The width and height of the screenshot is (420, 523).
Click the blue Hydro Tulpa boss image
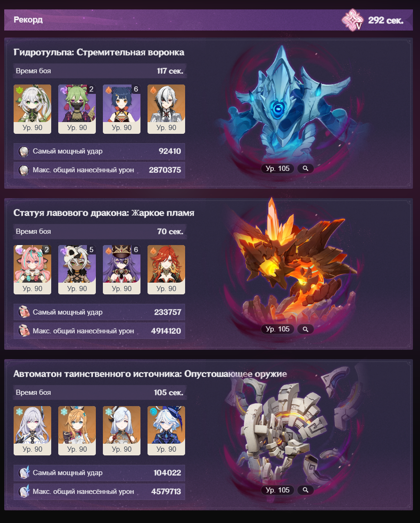click(287, 103)
